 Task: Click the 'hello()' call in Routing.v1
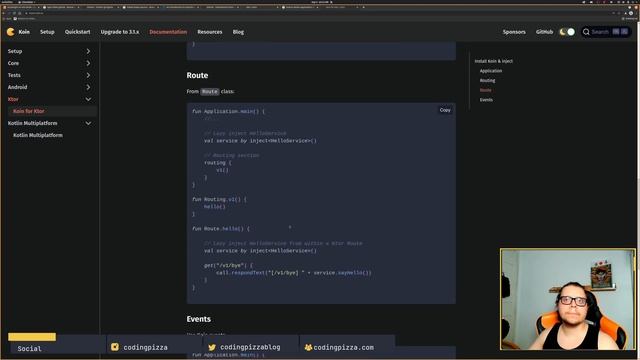pos(215,207)
